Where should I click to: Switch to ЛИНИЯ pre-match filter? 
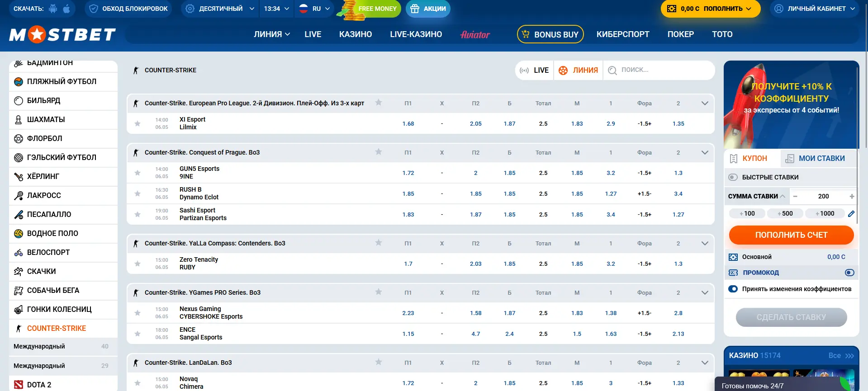coord(579,70)
